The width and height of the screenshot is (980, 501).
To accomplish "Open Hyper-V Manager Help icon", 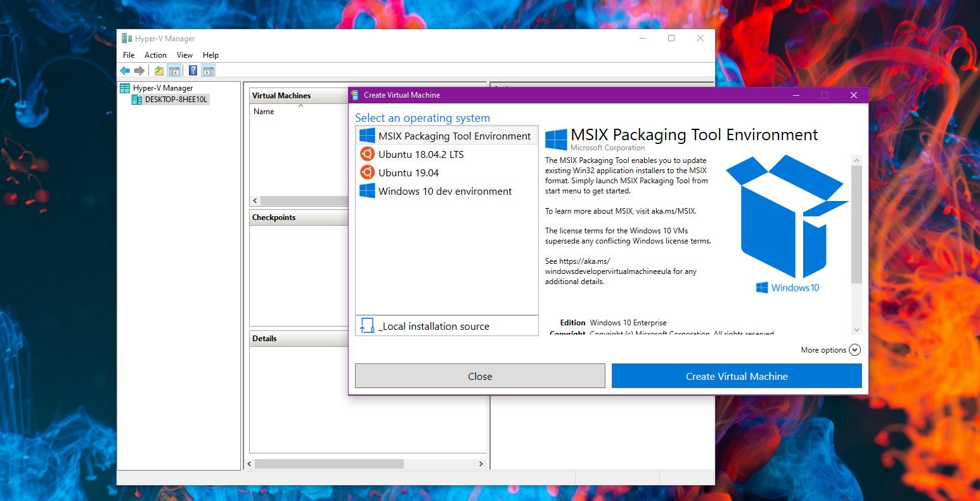I will [193, 70].
